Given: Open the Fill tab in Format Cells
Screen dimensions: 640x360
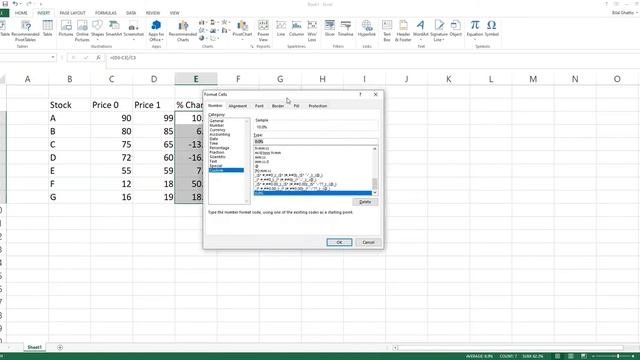Looking at the screenshot, I should point(297,106).
